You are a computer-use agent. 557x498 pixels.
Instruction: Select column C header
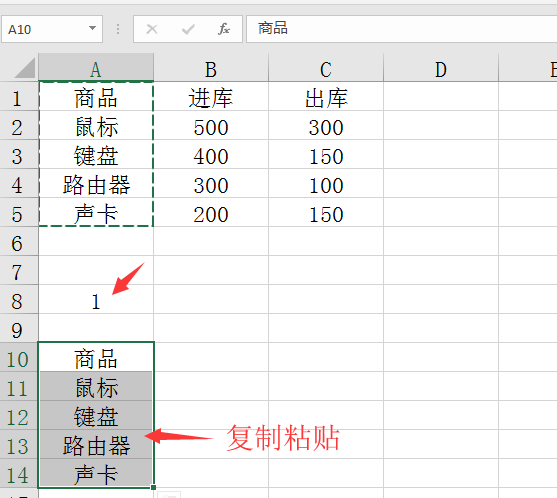(326, 67)
